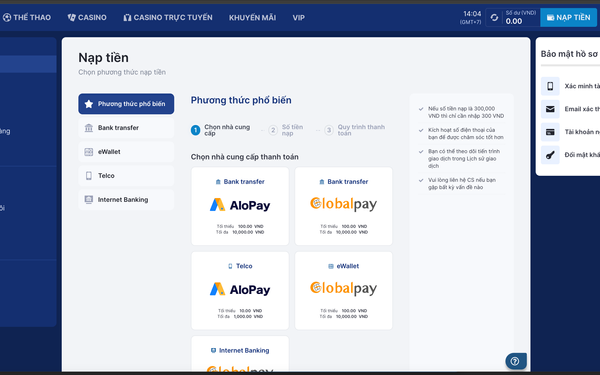Viewport: 600px width, 375px height.
Task: Choose AloPay Bank transfer provider card
Action: [240, 206]
